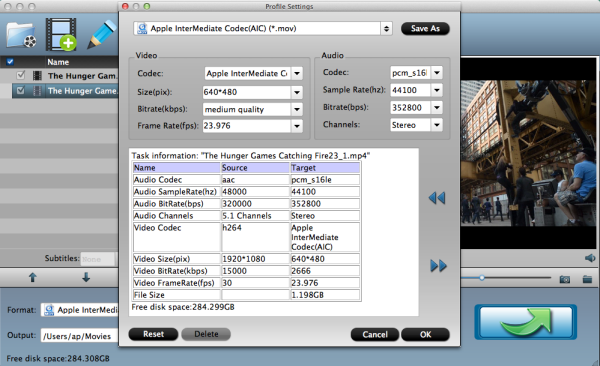Image resolution: width=600 pixels, height=366 pixels.
Task: Expand the audio Bitrate(bps) dropdown
Action: [x=437, y=108]
